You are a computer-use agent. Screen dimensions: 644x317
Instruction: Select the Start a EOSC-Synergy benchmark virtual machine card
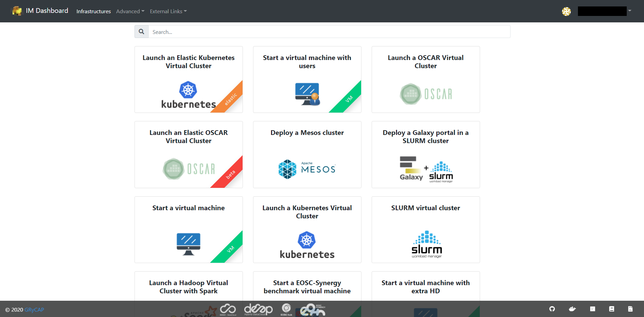click(x=307, y=287)
